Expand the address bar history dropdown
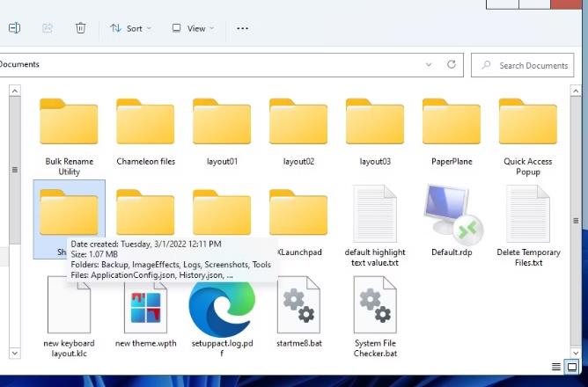 pos(429,64)
